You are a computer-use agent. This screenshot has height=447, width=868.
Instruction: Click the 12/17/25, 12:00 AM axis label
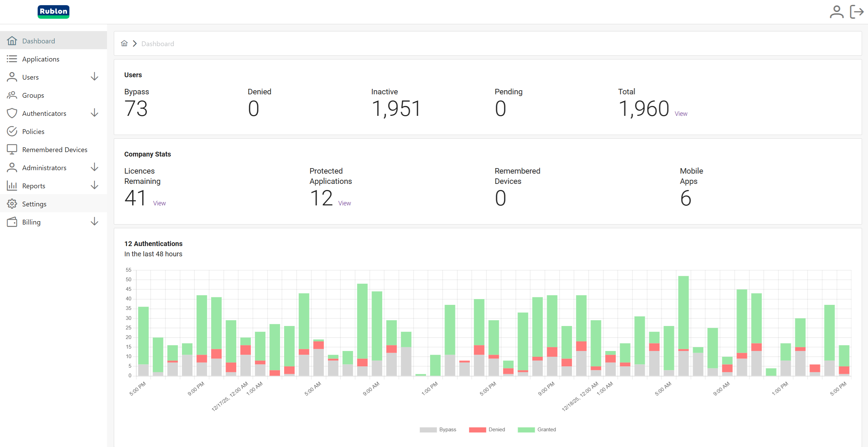point(230,396)
